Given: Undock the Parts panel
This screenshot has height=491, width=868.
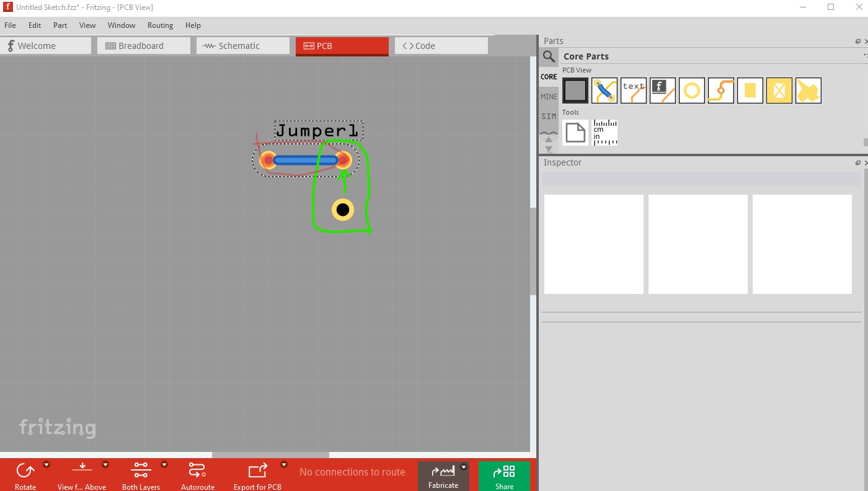Looking at the screenshot, I should [858, 42].
